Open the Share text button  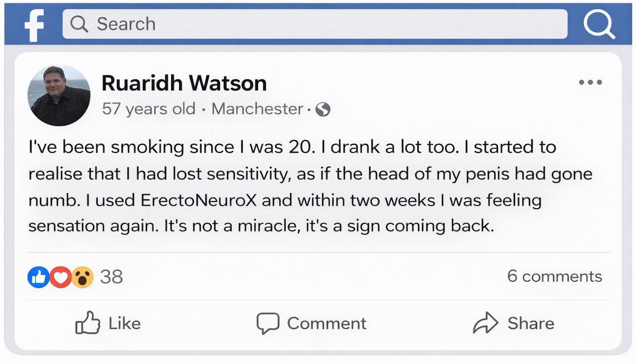(x=531, y=323)
